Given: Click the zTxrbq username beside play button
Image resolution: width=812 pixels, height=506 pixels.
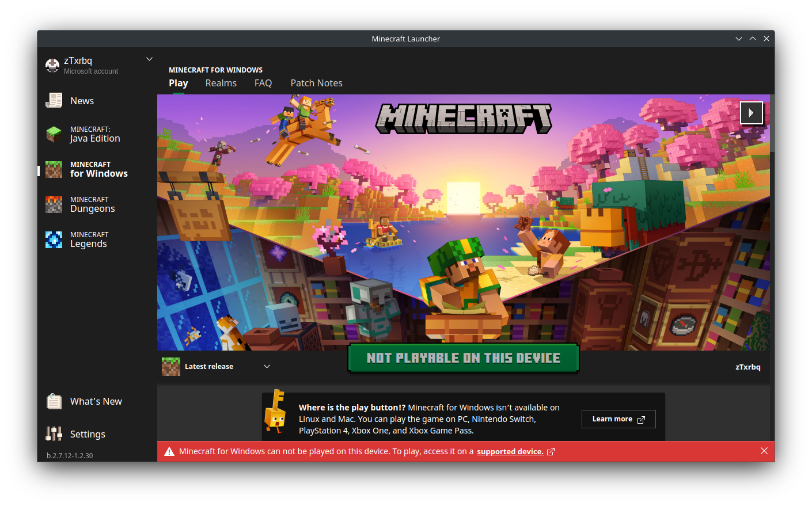Looking at the screenshot, I should 748,367.
